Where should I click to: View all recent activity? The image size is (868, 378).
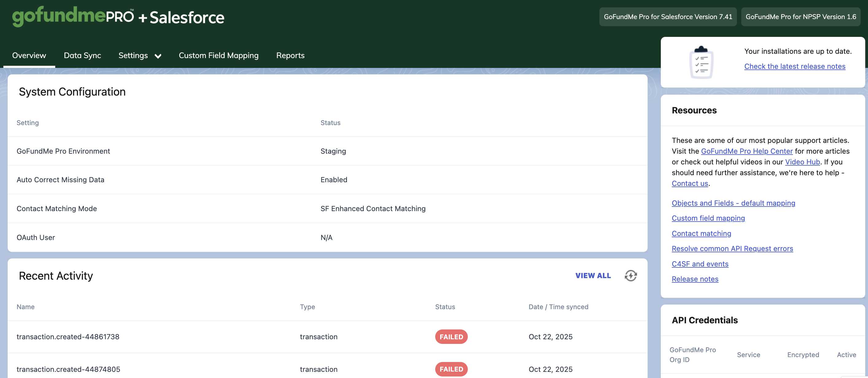[x=593, y=275]
